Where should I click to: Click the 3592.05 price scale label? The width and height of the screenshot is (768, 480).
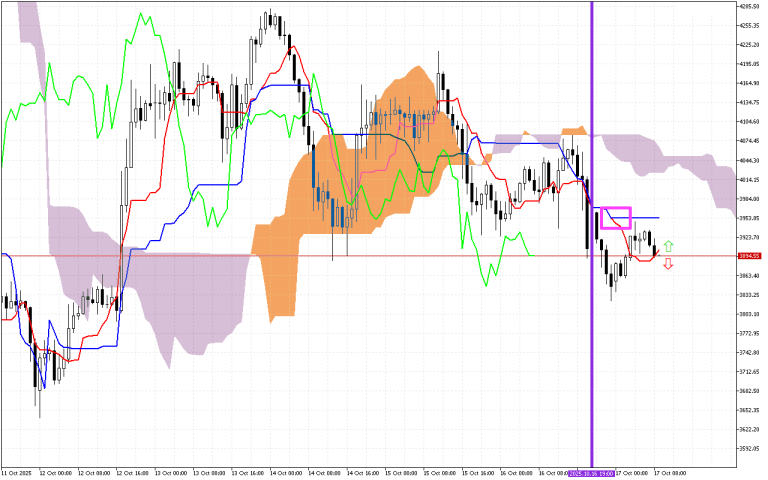pos(749,449)
